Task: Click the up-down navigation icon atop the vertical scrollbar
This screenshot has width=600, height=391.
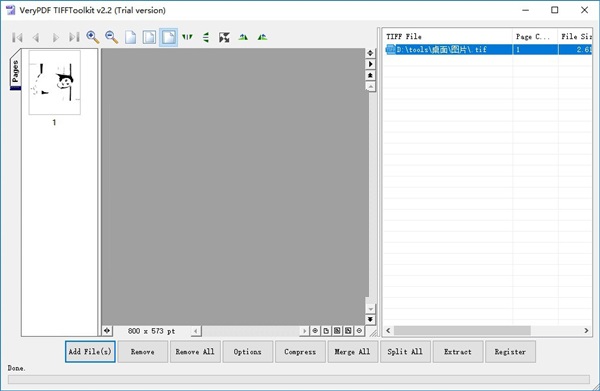Action: (370, 53)
